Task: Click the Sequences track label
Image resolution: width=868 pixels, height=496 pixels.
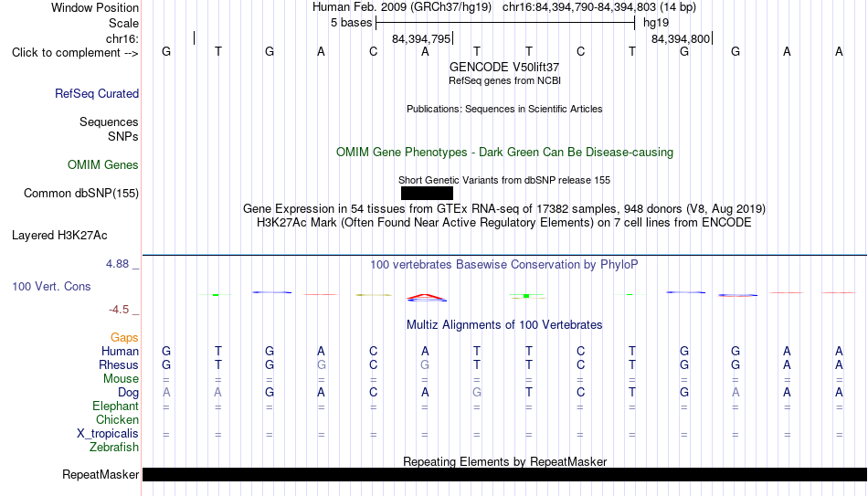Action: tap(109, 121)
